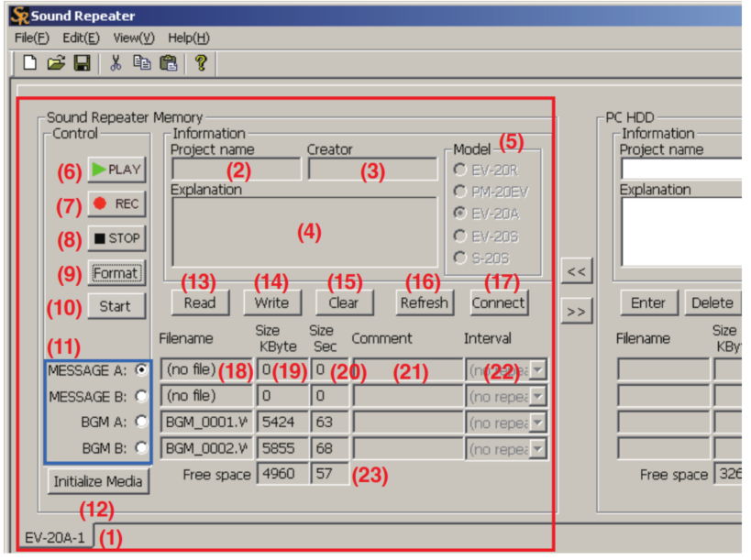Click the BGM_0002.W filename cell
Viewport: 751px width, 560px height.
click(x=206, y=449)
